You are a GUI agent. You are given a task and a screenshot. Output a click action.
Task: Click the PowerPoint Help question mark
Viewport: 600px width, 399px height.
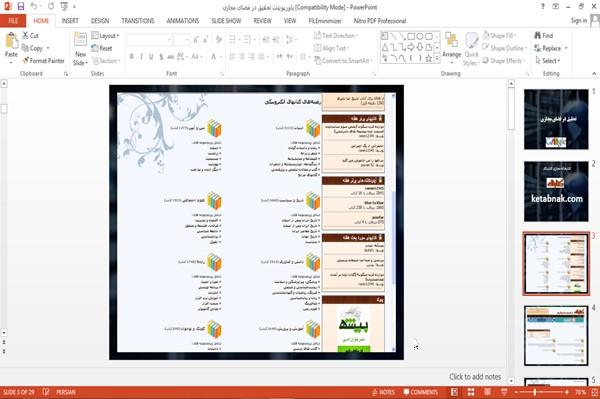point(543,7)
